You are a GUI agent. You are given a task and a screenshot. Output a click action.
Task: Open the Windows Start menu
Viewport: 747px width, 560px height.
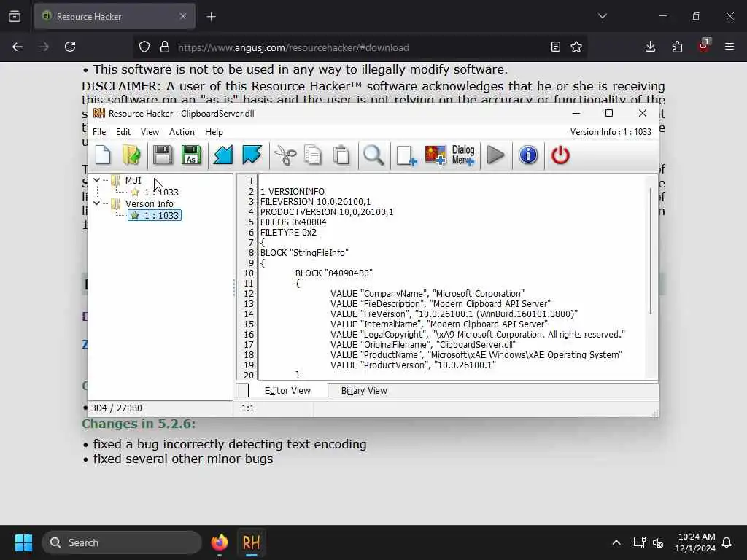(23, 542)
